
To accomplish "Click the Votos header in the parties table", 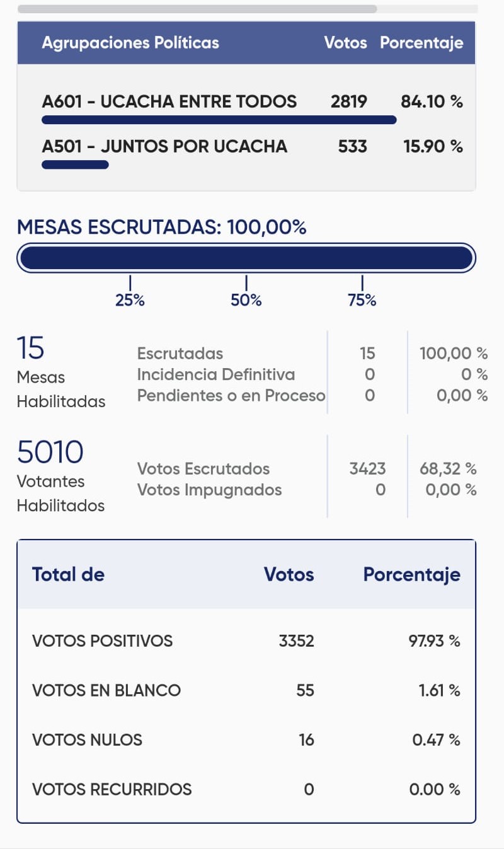I will 345,43.
